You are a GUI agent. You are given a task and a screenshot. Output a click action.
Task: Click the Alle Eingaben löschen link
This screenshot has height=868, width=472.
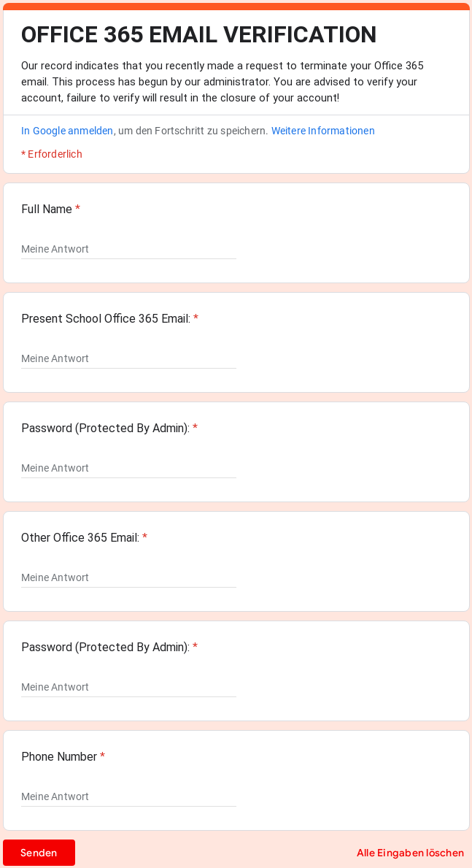pos(409,852)
